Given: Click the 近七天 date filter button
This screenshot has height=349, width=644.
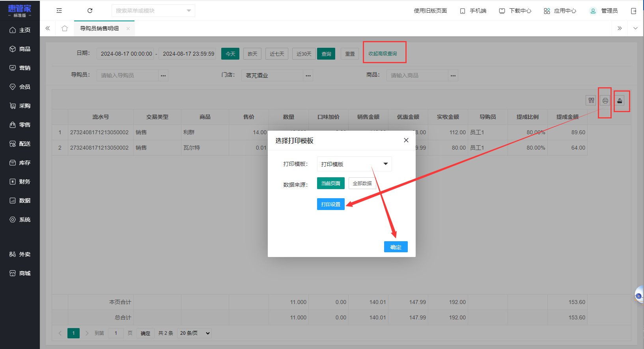Looking at the screenshot, I should (x=277, y=54).
